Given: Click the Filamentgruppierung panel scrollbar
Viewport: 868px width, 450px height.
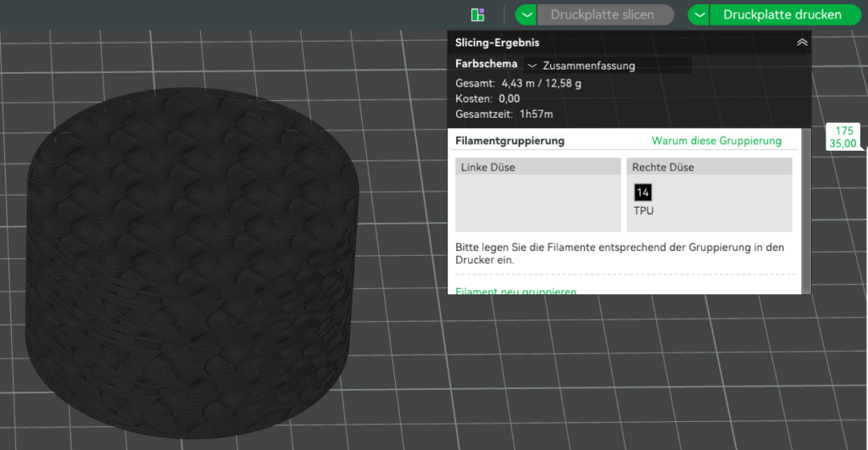Looking at the screenshot, I should (806, 210).
